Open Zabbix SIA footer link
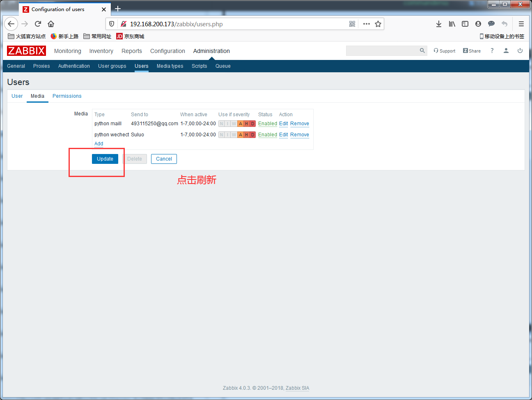Viewport: 532px width, 400px height. 298,388
